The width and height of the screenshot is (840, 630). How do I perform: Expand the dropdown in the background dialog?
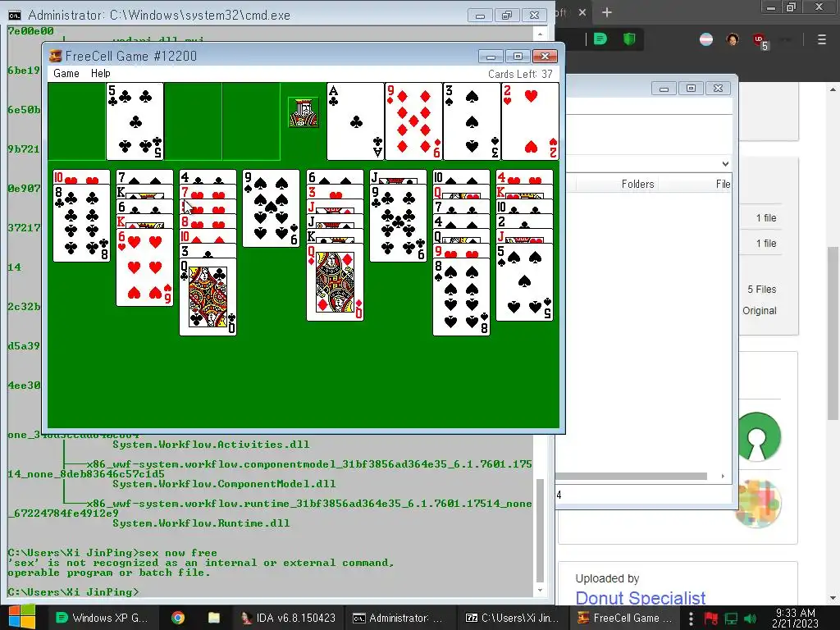[725, 163]
